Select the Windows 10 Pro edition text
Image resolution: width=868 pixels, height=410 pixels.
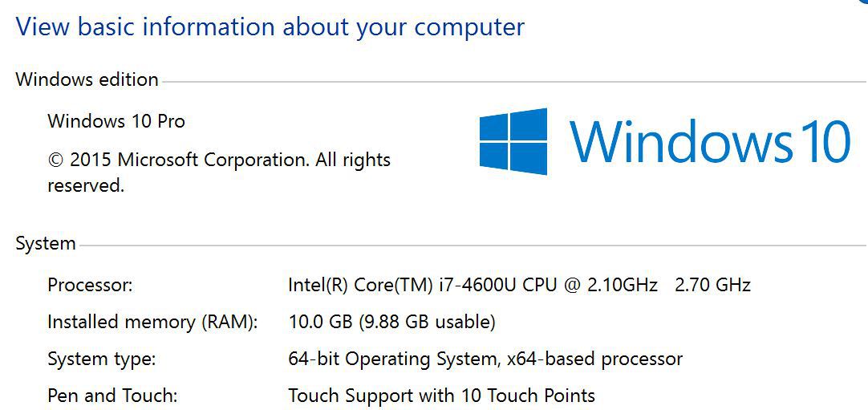(x=116, y=120)
